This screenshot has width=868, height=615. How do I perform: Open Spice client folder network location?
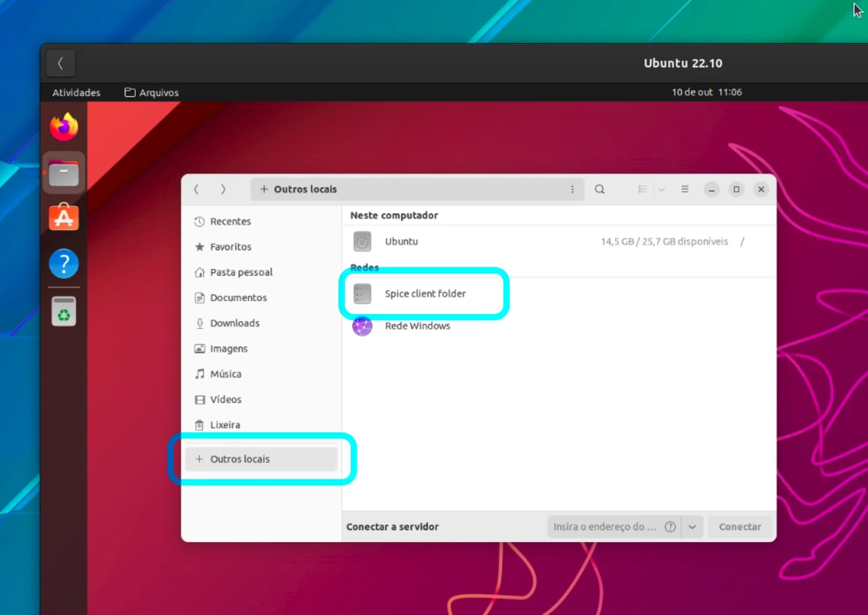click(x=425, y=294)
